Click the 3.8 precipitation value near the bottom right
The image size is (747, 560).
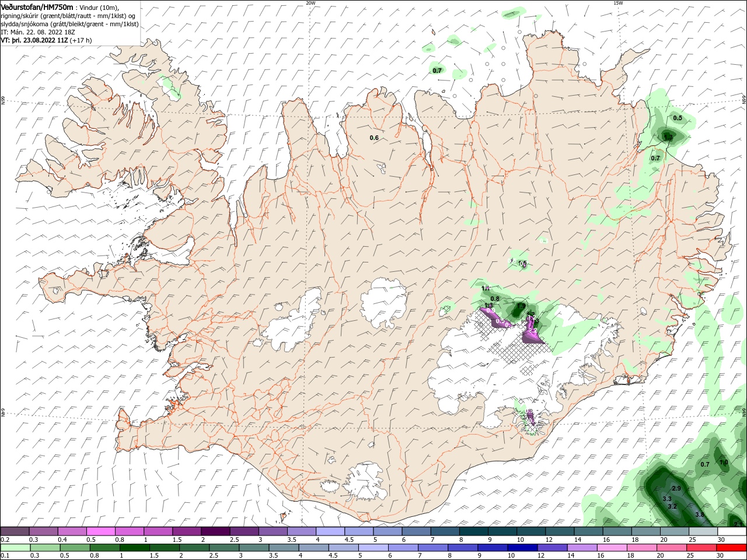(700, 514)
